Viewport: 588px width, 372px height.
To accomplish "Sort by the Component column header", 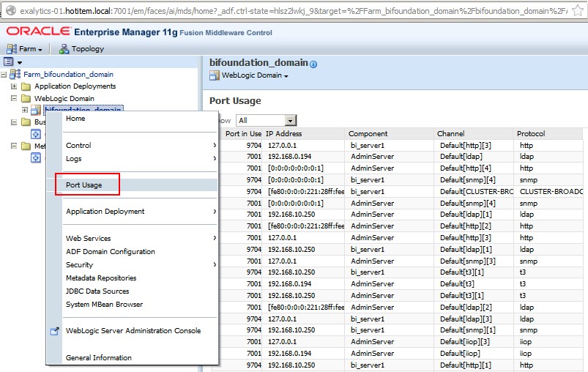I will (x=368, y=134).
